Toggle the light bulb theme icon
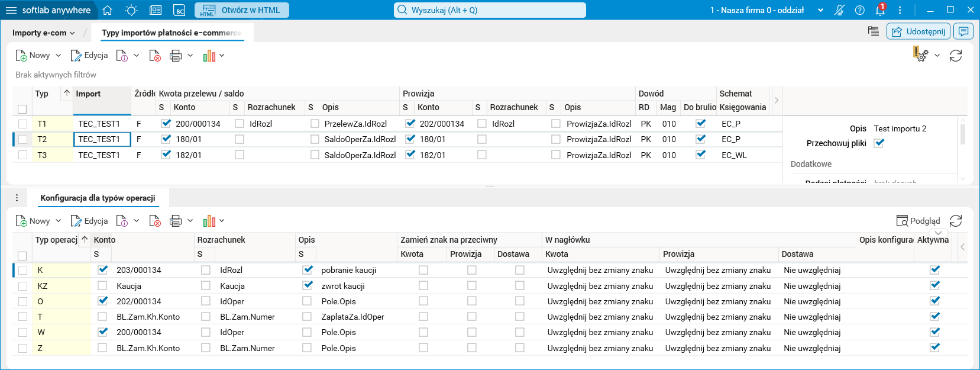This screenshot has width=980, height=370. pos(131,10)
